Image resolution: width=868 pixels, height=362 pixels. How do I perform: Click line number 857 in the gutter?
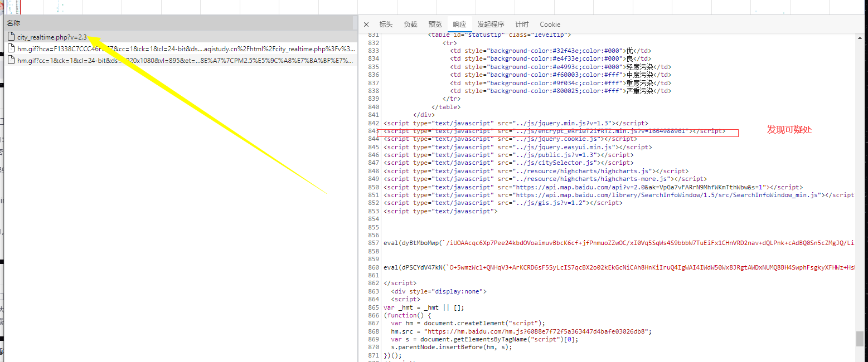(x=373, y=243)
